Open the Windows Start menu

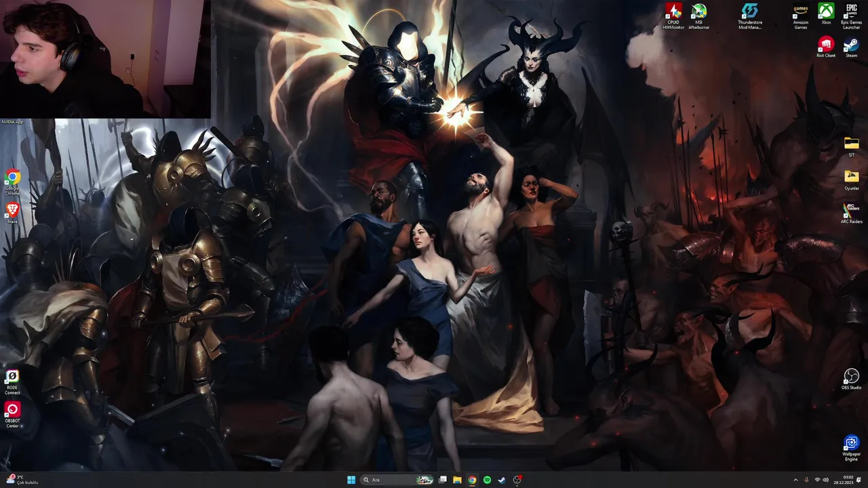pos(351,480)
